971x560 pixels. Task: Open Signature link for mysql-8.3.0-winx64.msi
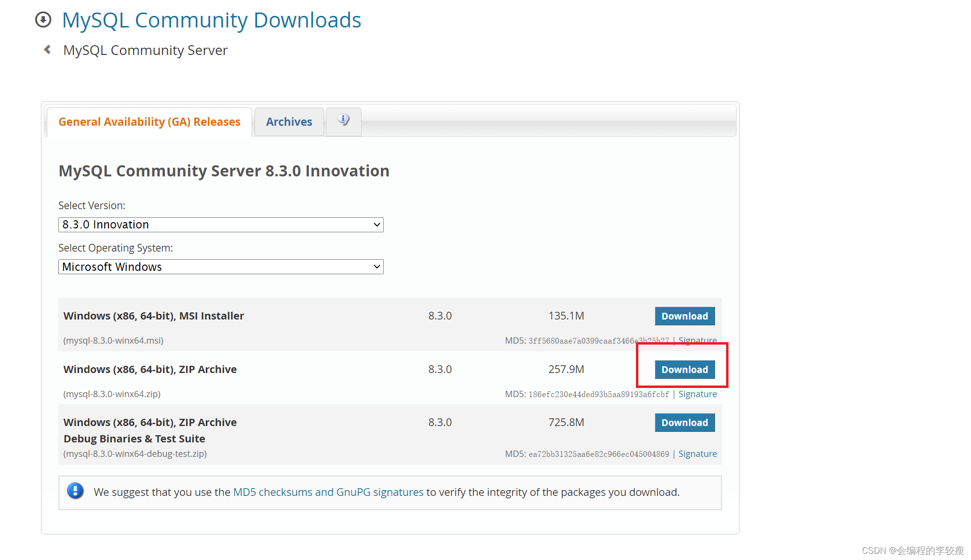click(698, 340)
